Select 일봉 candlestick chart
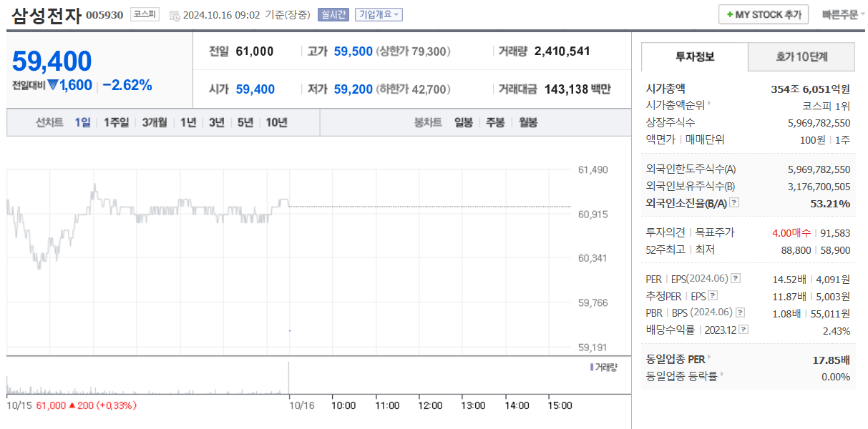868x429 pixels. pyautogui.click(x=463, y=122)
